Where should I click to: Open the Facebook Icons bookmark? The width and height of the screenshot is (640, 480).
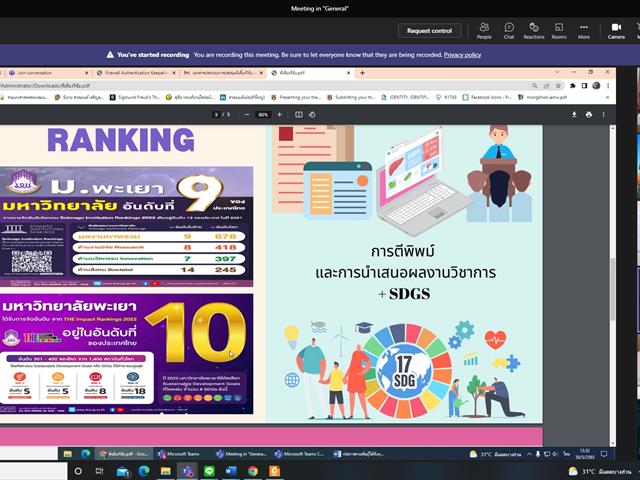point(487,97)
